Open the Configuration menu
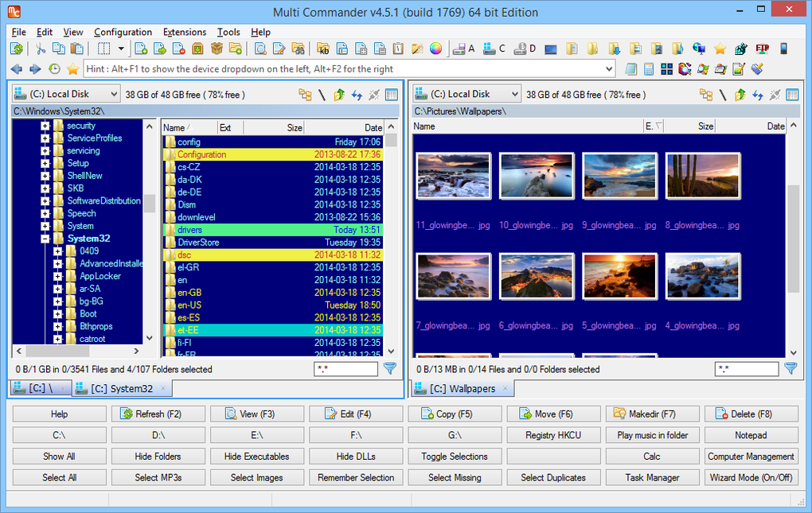The height and width of the screenshot is (513, 812). pyautogui.click(x=123, y=32)
